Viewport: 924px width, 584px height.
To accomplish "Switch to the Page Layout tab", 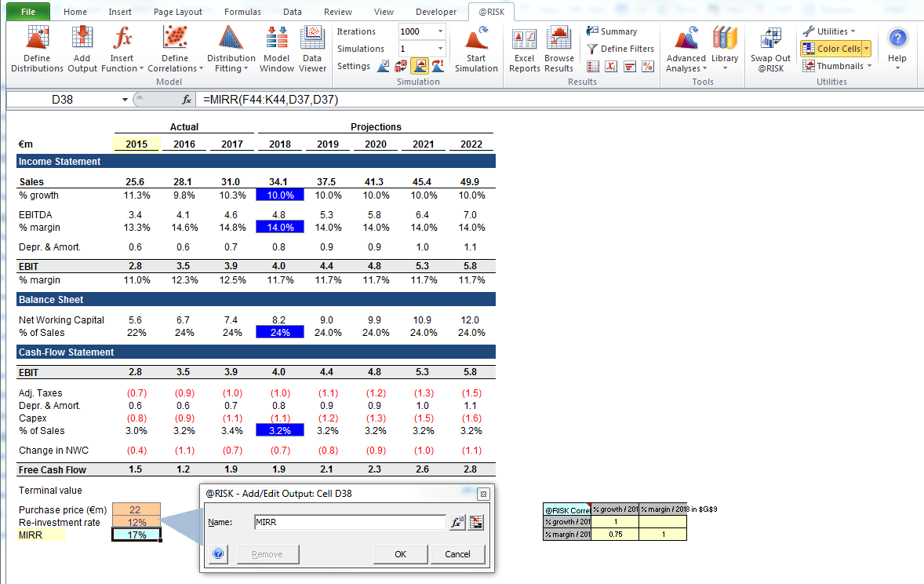I will pos(178,12).
